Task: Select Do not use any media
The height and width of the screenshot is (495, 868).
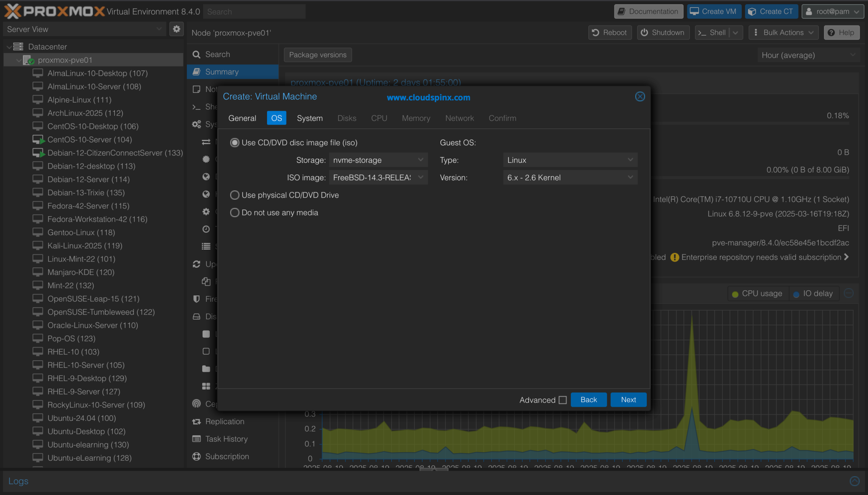Action: pyautogui.click(x=235, y=212)
